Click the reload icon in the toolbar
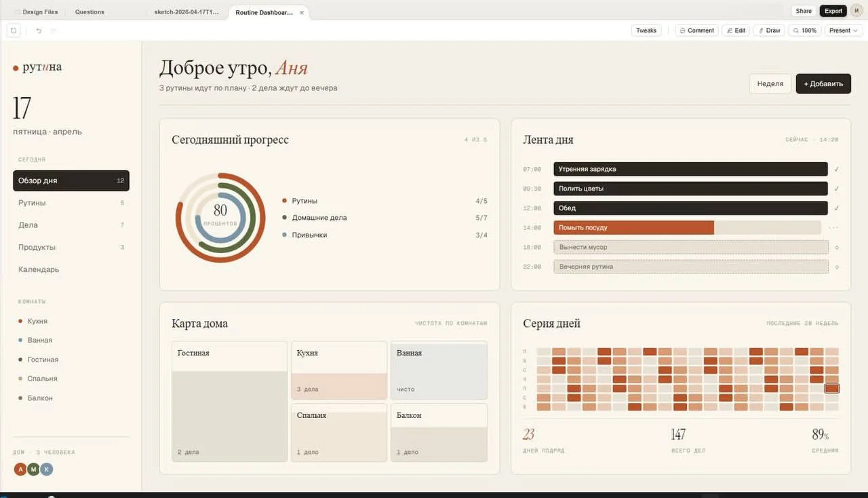The image size is (868, 498). click(x=14, y=31)
